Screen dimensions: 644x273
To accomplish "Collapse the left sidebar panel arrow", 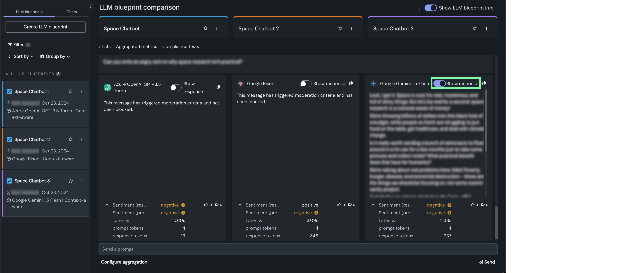I will 90,7.
